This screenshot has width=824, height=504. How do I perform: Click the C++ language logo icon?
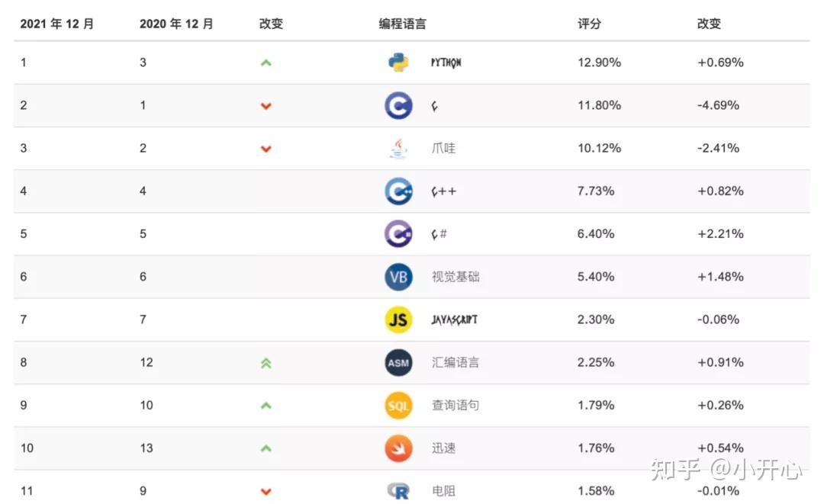(x=398, y=191)
